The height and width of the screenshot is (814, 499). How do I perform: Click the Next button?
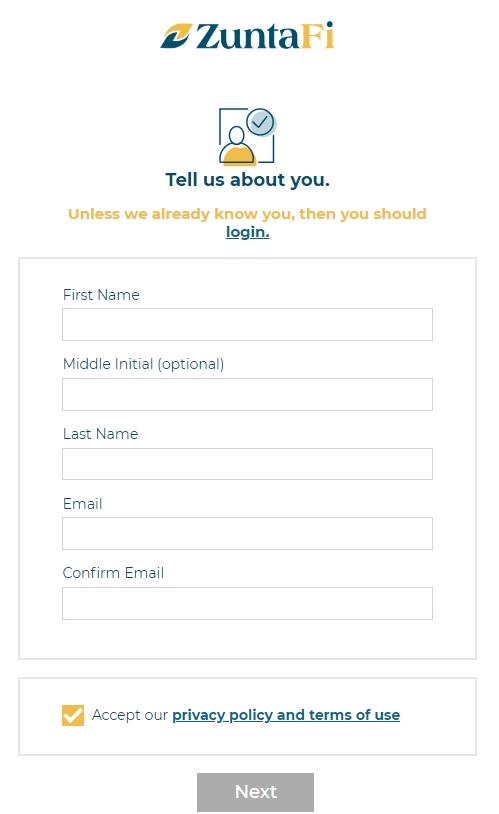coord(255,792)
